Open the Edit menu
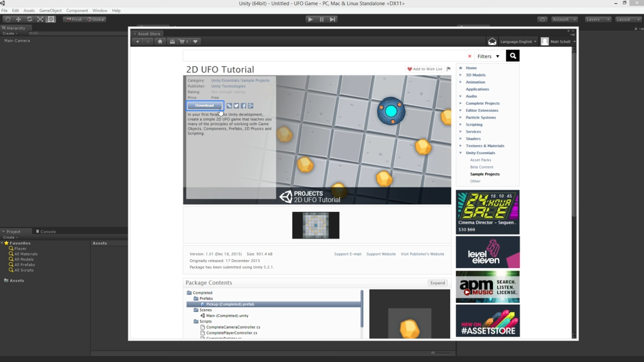The width and height of the screenshot is (644, 362). tap(15, 11)
